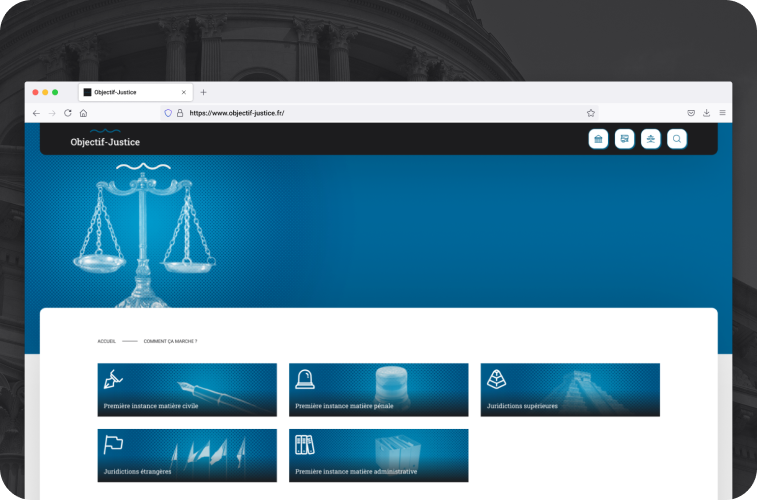Image resolution: width=757 pixels, height=500 pixels.
Task: Click the binders icon on administrative card
Action: [x=305, y=445]
